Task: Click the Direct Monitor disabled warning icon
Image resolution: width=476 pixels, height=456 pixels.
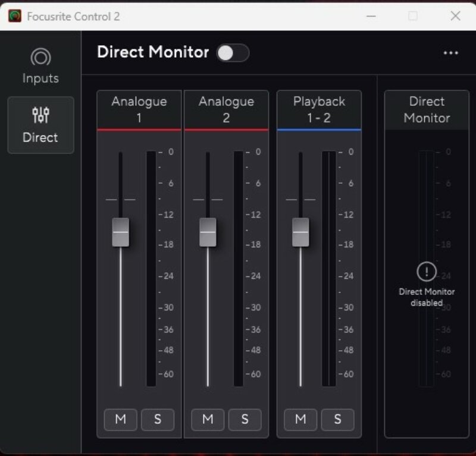Action: (x=427, y=271)
